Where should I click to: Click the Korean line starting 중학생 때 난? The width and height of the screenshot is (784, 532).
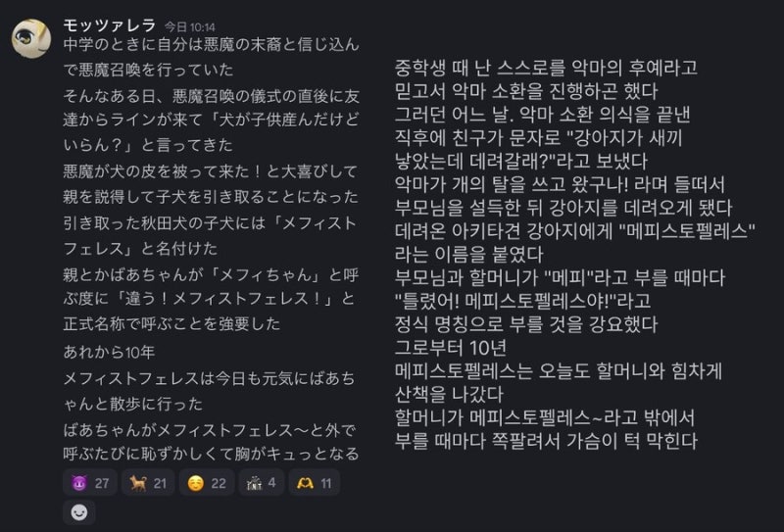(x=546, y=68)
